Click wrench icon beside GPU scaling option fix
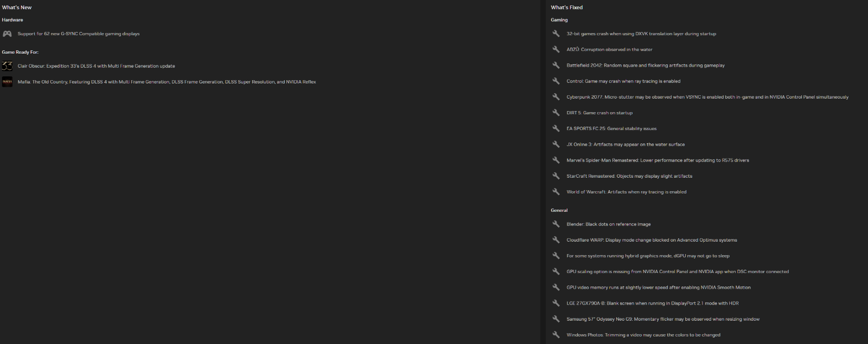Image resolution: width=868 pixels, height=344 pixels. pyautogui.click(x=556, y=271)
